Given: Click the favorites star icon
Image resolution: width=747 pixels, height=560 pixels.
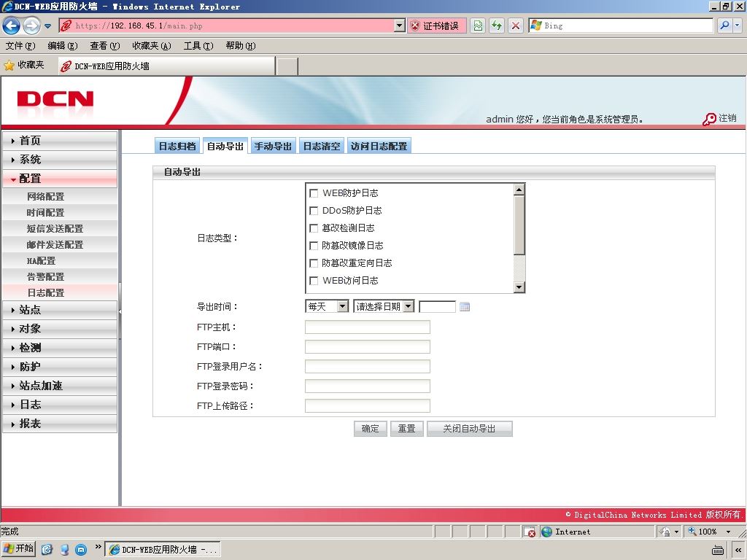Looking at the screenshot, I should 9,65.
